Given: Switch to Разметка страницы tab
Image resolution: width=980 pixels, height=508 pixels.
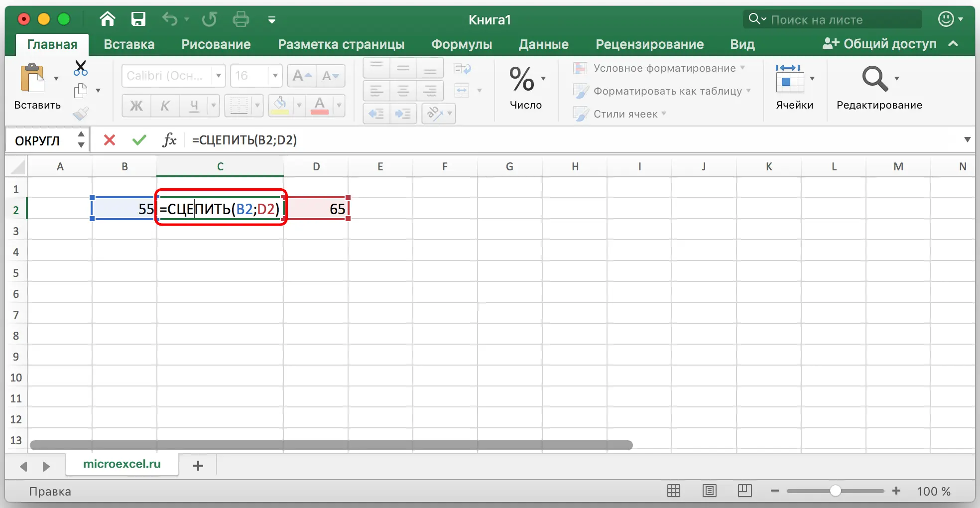Looking at the screenshot, I should point(341,44).
